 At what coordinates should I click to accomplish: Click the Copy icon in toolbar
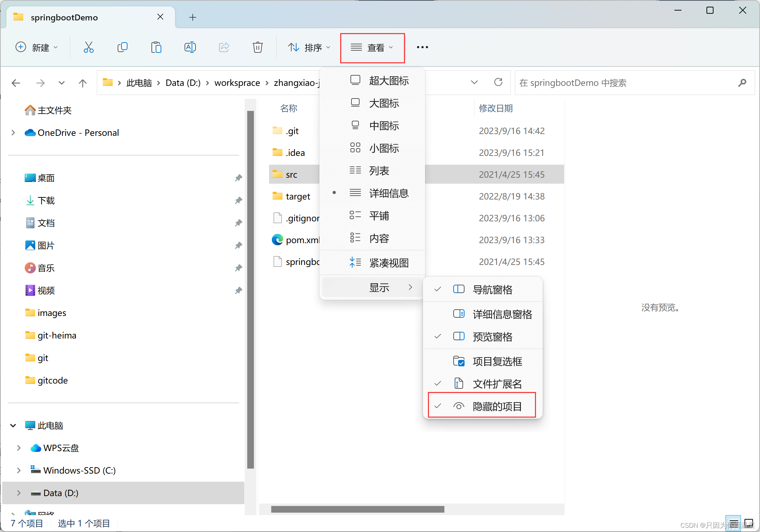tap(122, 47)
